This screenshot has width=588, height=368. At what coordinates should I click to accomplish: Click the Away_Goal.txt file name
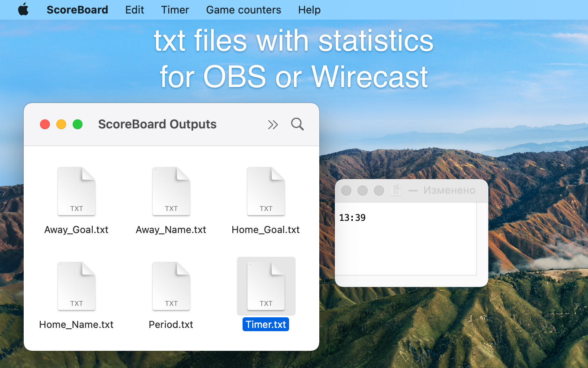(76, 230)
